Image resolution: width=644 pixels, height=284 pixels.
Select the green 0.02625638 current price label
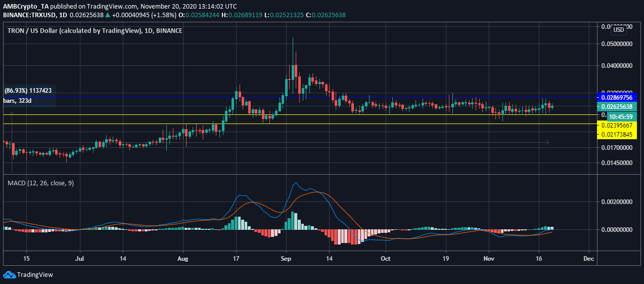point(614,106)
